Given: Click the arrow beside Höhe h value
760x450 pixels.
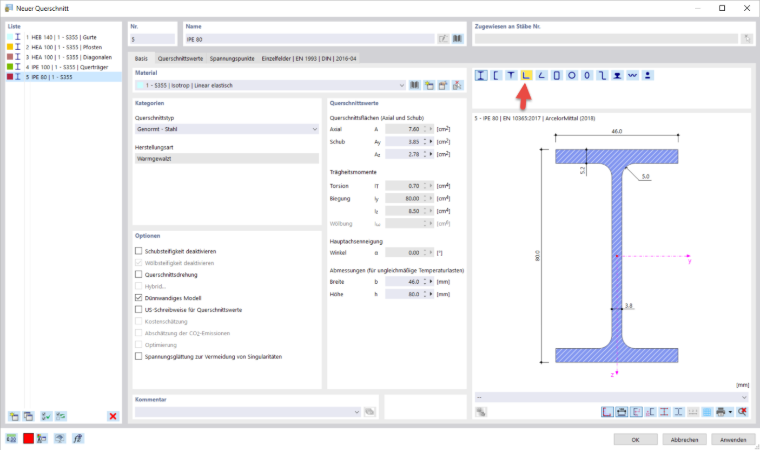Looking at the screenshot, I should [431, 294].
